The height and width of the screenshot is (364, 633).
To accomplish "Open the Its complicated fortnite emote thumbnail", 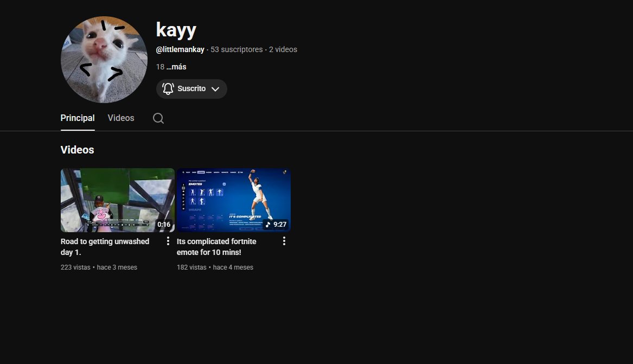I will [234, 200].
